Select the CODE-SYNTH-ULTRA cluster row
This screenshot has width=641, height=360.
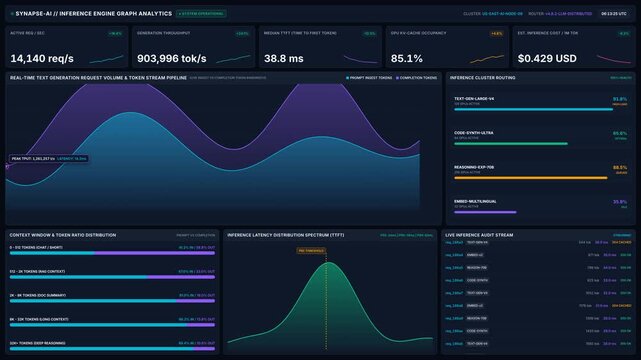click(540, 138)
